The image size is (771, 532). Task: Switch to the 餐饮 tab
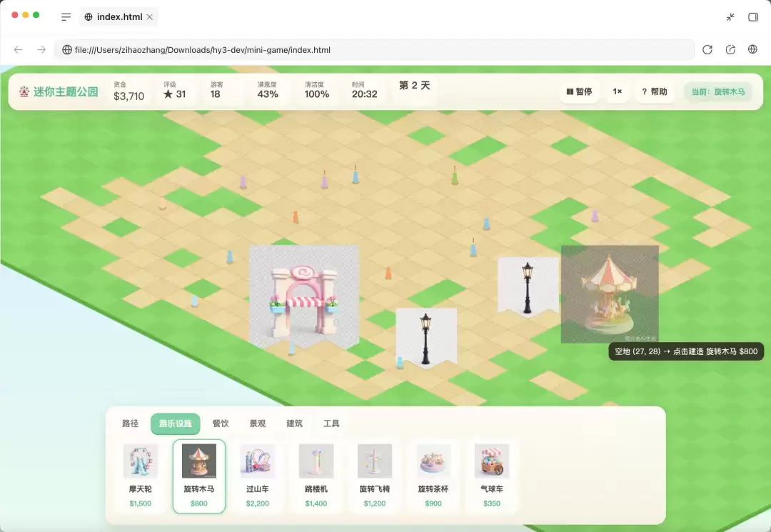(x=221, y=423)
